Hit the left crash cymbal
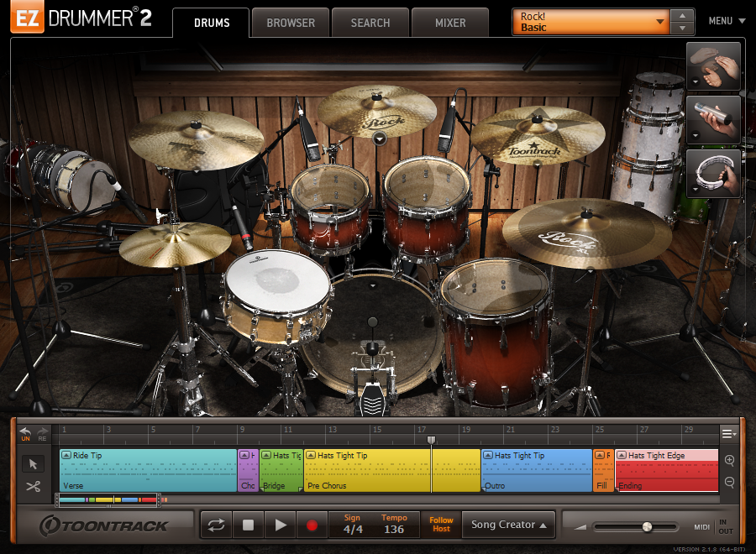This screenshot has width=756, height=554. tap(196, 139)
